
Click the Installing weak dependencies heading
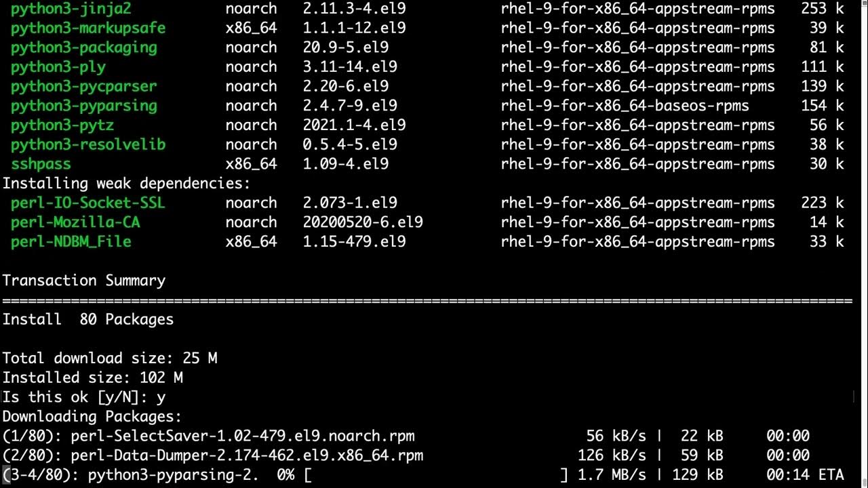pos(127,184)
